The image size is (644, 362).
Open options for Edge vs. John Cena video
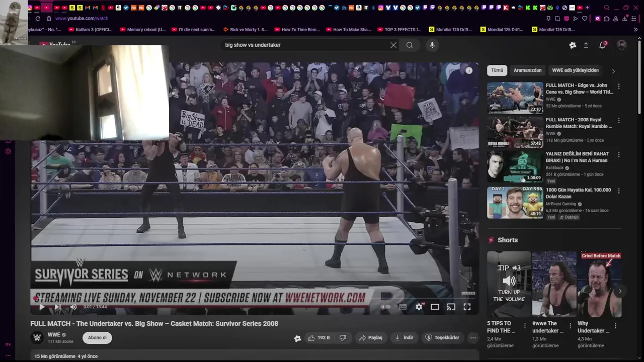[x=619, y=86]
